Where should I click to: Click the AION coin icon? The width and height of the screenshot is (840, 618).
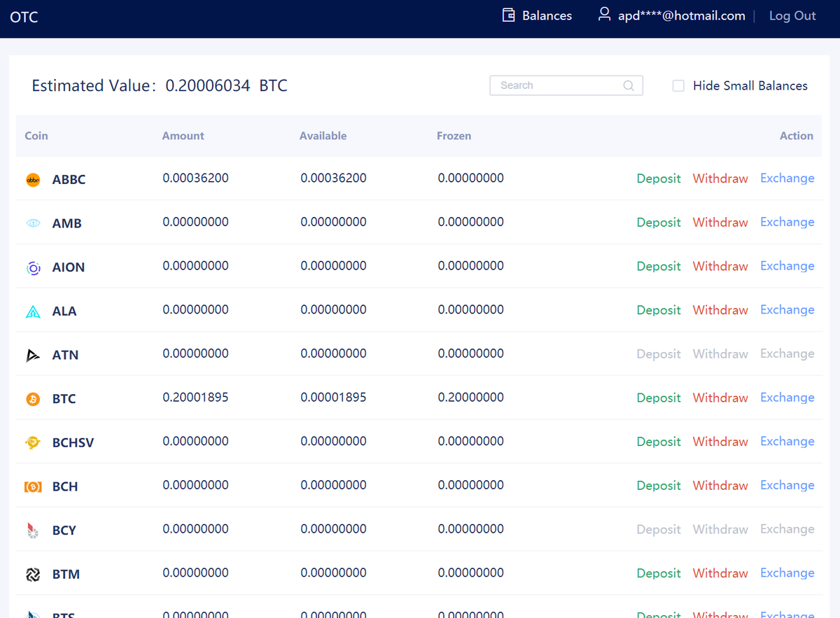[33, 267]
